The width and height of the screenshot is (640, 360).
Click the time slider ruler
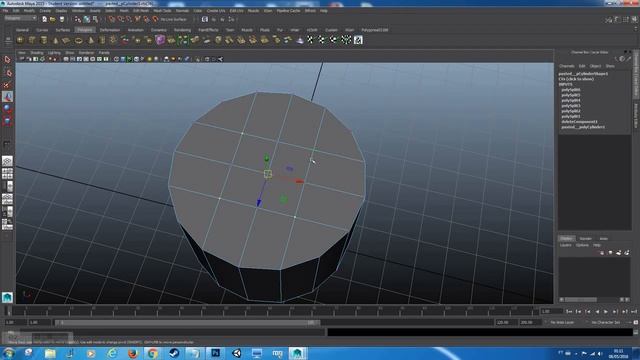272,311
